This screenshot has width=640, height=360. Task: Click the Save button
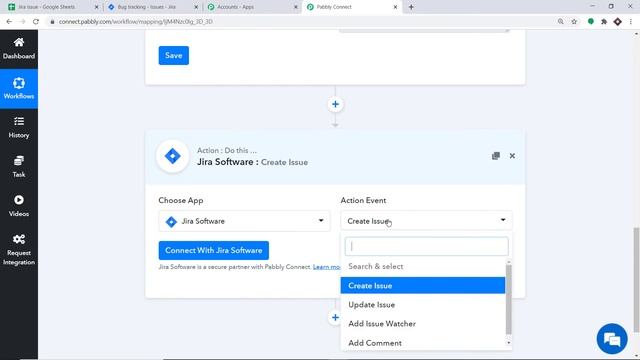click(x=173, y=56)
